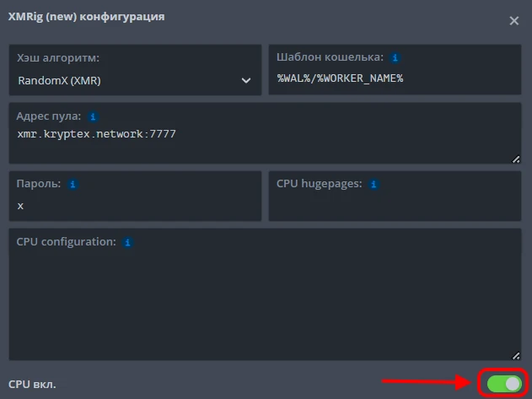The height and width of the screenshot is (399, 532).
Task: Grab the pool address resize handle
Action: (516, 158)
